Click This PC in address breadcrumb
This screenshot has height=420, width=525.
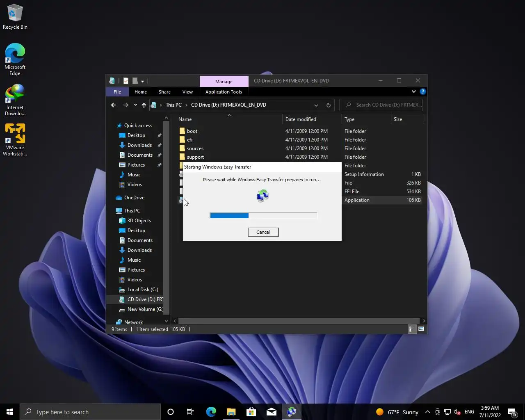coord(173,105)
